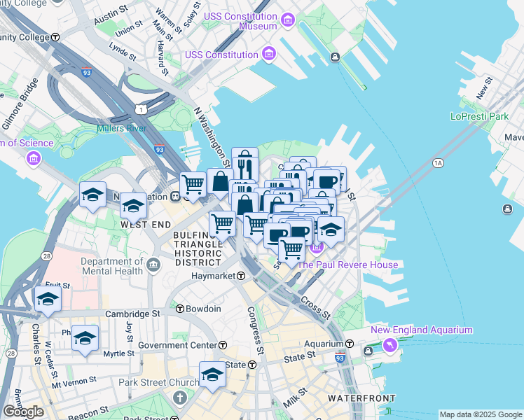Select the 'Milk St' street label
The width and height of the screenshot is (524, 420).
(295, 398)
